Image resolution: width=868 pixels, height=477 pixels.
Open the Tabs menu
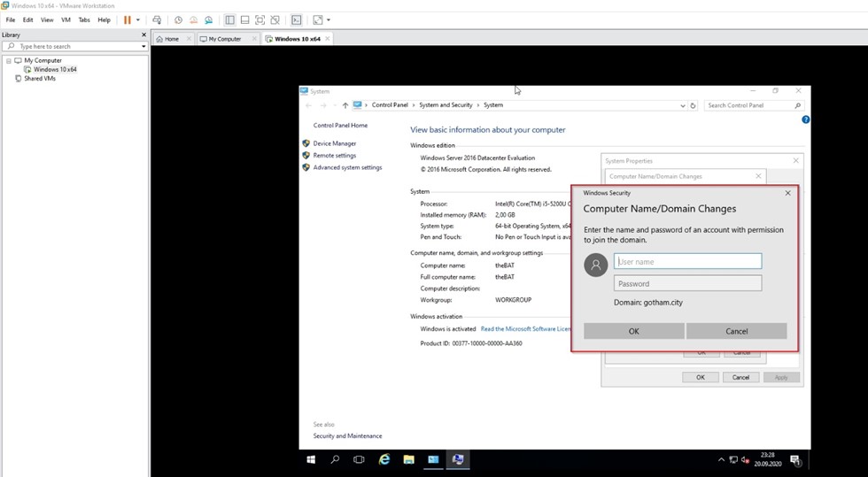(x=84, y=20)
